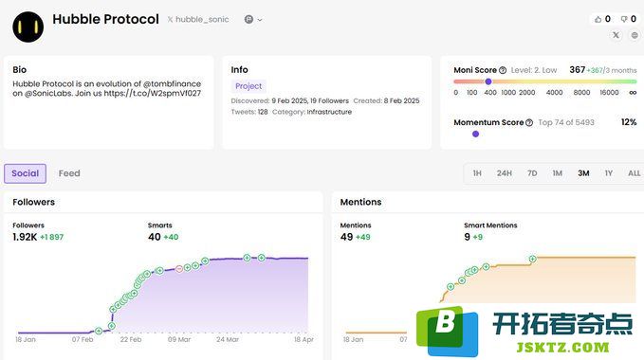The height and width of the screenshot is (360, 644).
Task: Open the X profile icon in the top right
Action: (x=616, y=35)
